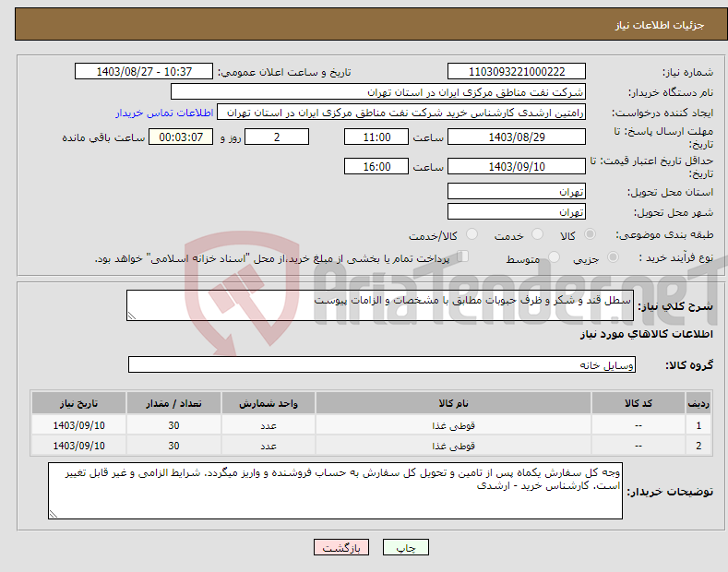Click the تعداد / مقدار column header
This screenshot has height=572, width=728.
point(173,403)
